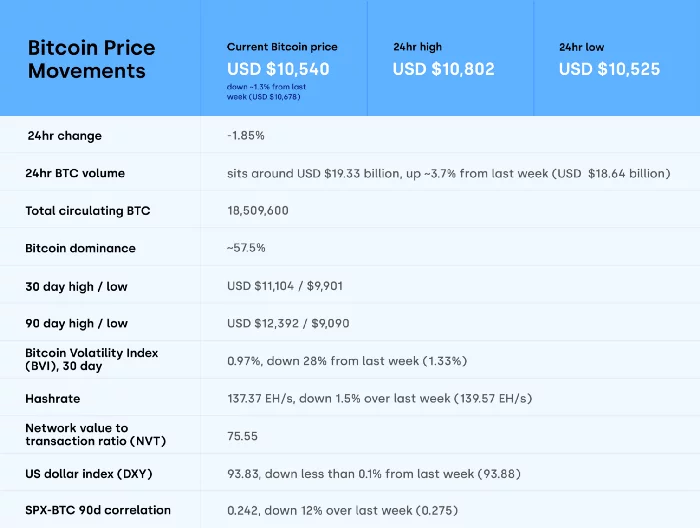Click the SPX-BTC 90d correlation value text
This screenshot has width=700, height=528.
coord(342,510)
